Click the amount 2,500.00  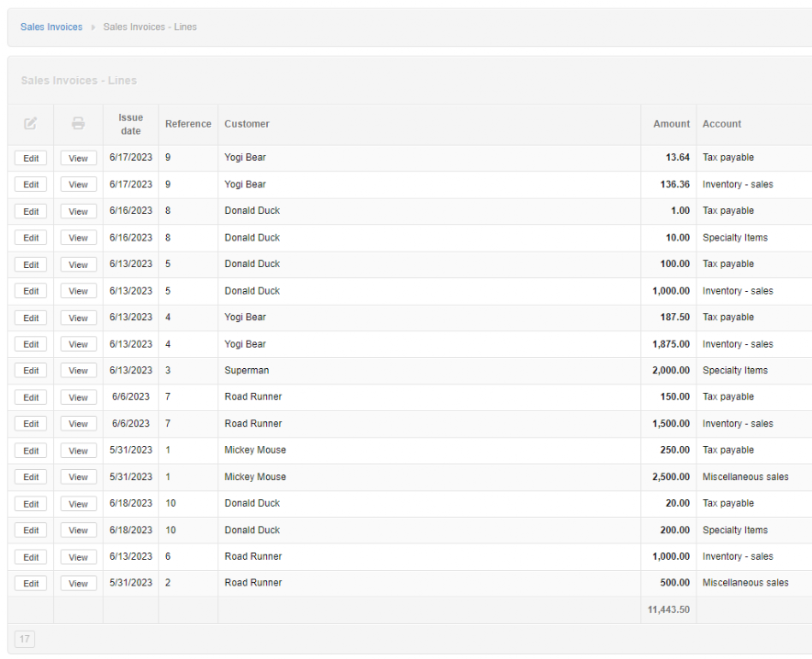[671, 476]
